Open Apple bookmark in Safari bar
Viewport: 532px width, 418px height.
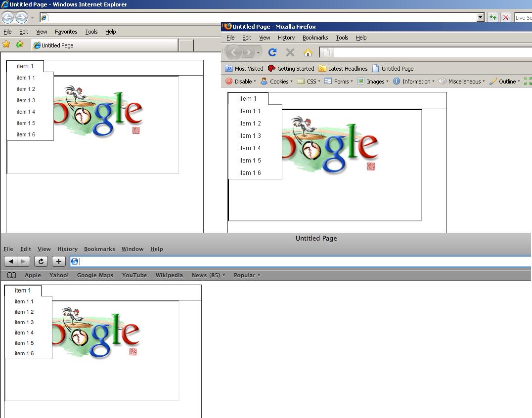click(x=33, y=275)
